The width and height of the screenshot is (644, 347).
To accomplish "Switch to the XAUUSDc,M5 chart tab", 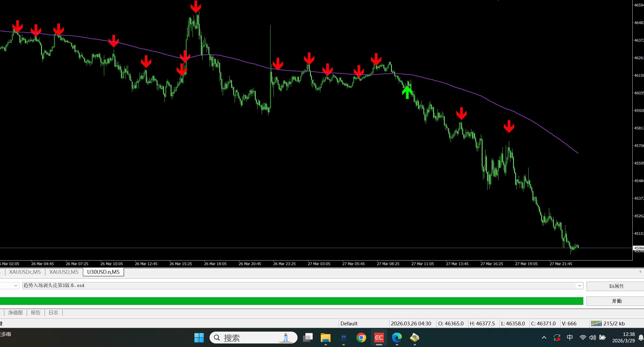I will coord(25,272).
